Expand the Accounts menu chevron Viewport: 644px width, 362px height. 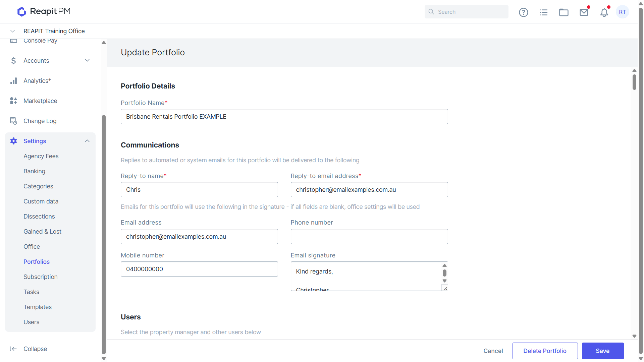(87, 61)
